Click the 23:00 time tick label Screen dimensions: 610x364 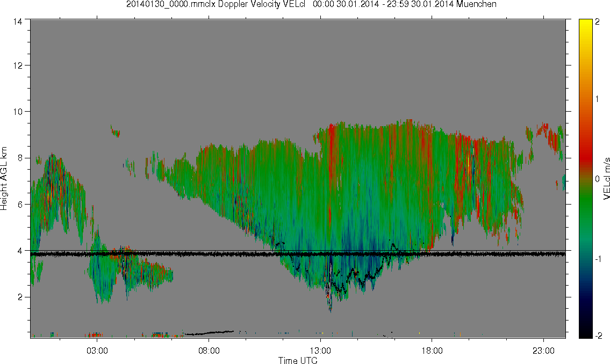(543, 351)
